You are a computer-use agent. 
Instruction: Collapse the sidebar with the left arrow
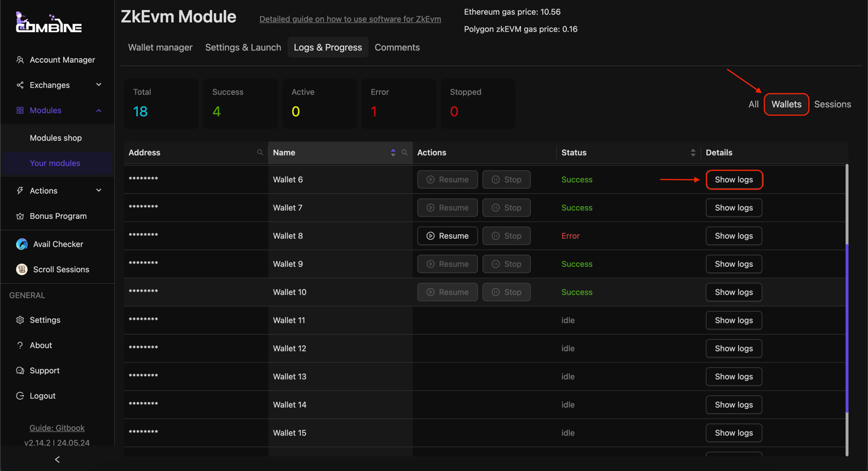coord(57,460)
